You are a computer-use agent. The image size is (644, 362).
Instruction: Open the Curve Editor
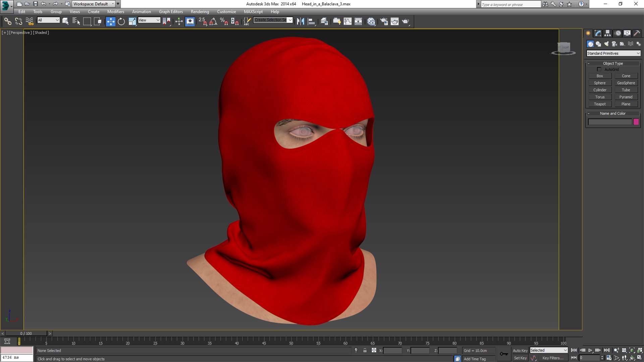[348, 21]
